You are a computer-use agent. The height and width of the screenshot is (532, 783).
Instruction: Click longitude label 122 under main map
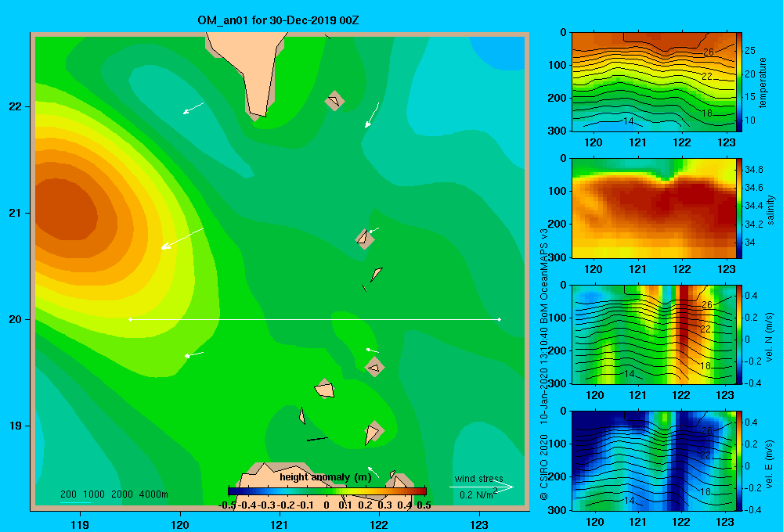tap(379, 525)
